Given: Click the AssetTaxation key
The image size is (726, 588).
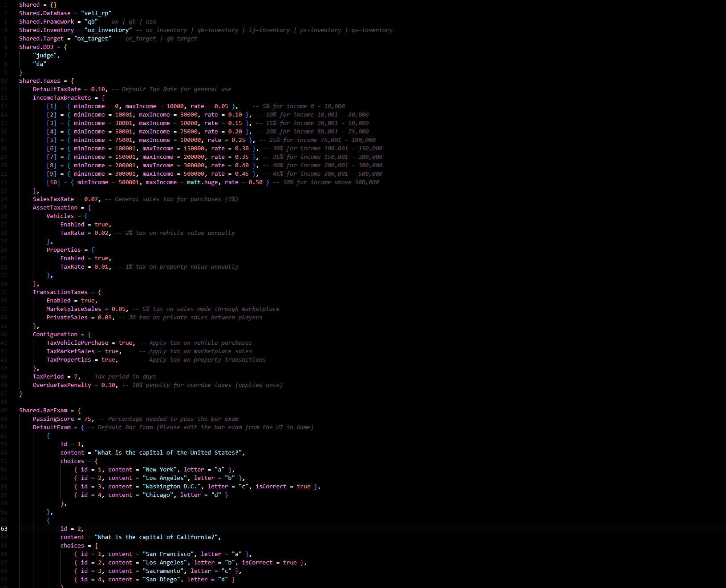Looking at the screenshot, I should coord(55,207).
